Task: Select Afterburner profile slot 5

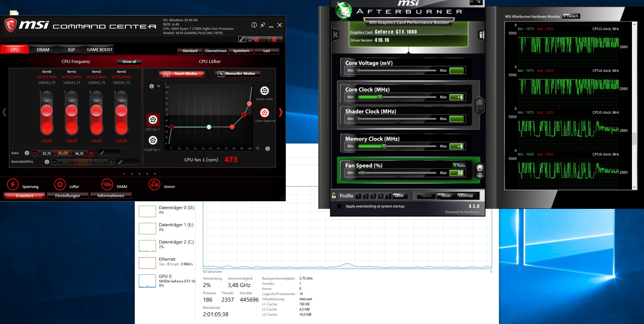Action: click(388, 196)
